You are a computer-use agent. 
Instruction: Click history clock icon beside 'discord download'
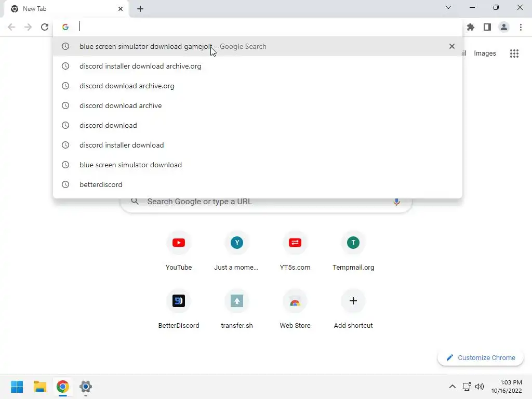pyautogui.click(x=65, y=125)
